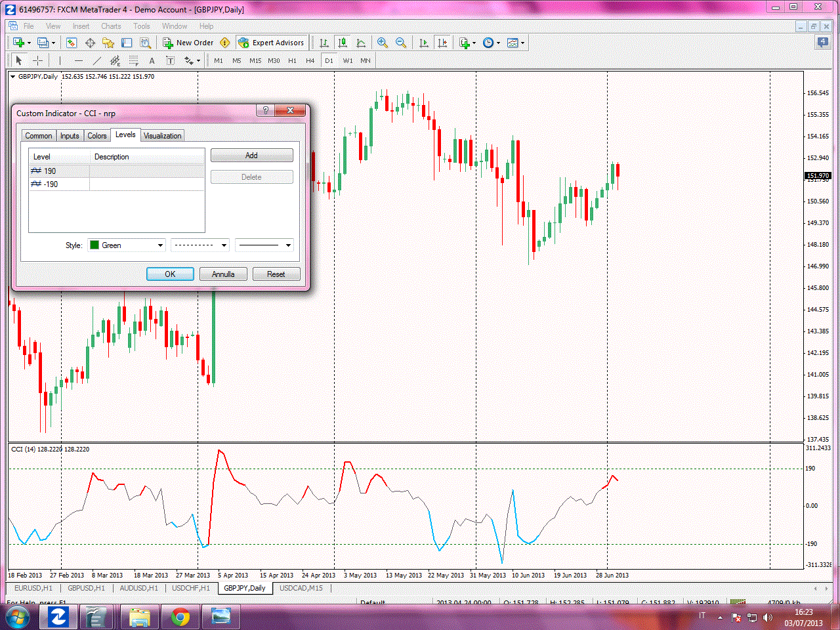Select the -190 level row
Image resolution: width=840 pixels, height=630 pixels.
point(117,184)
